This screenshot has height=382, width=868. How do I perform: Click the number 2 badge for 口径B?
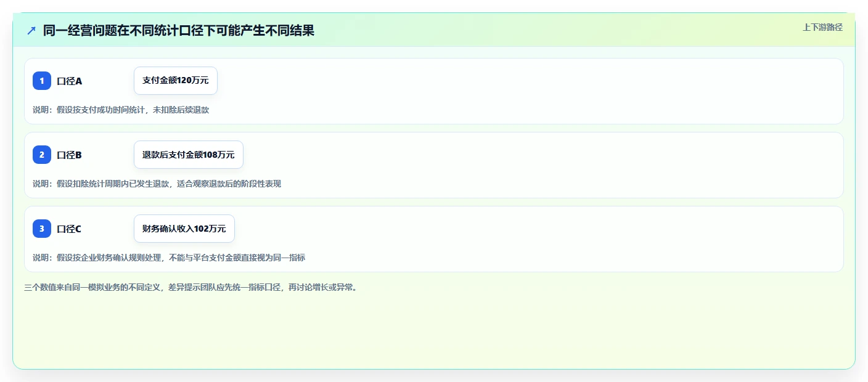tap(42, 155)
